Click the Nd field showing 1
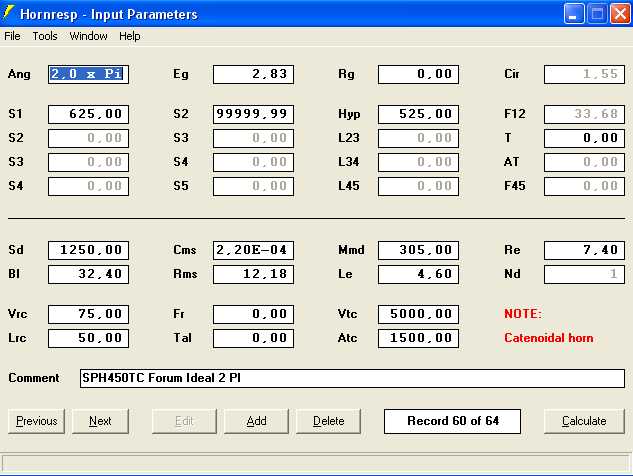Viewport: 633px width, 476px height. 584,274
